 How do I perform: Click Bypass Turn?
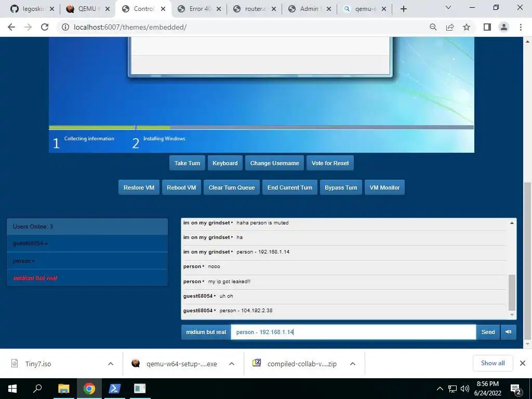click(341, 188)
